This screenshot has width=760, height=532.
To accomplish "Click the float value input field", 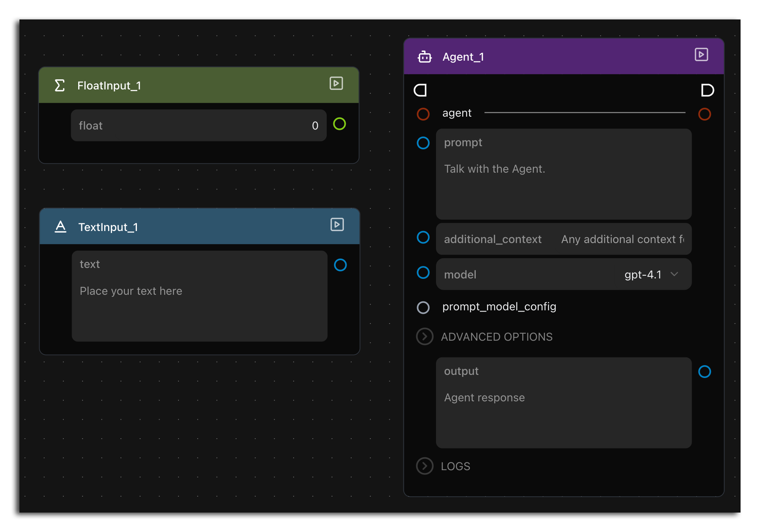I will click(198, 125).
